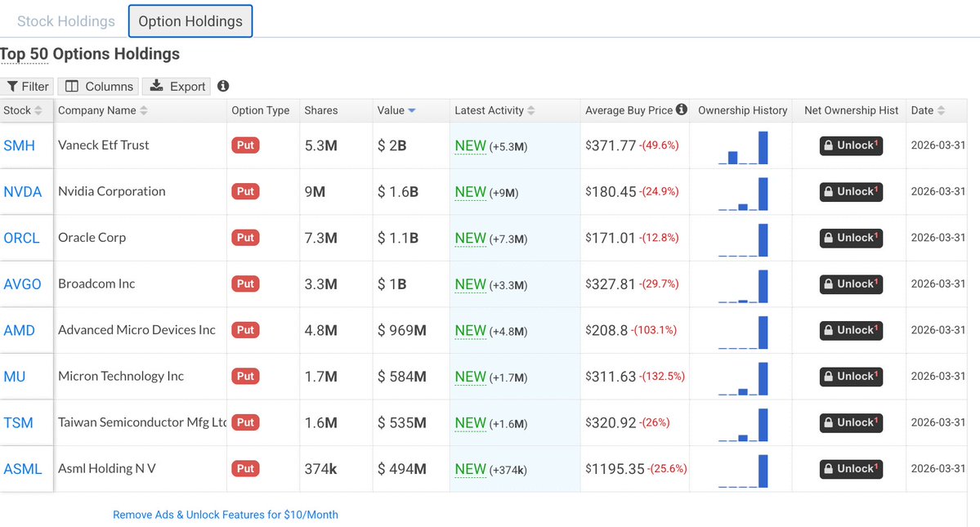Click the Average Buy Price info icon

pyautogui.click(x=681, y=110)
